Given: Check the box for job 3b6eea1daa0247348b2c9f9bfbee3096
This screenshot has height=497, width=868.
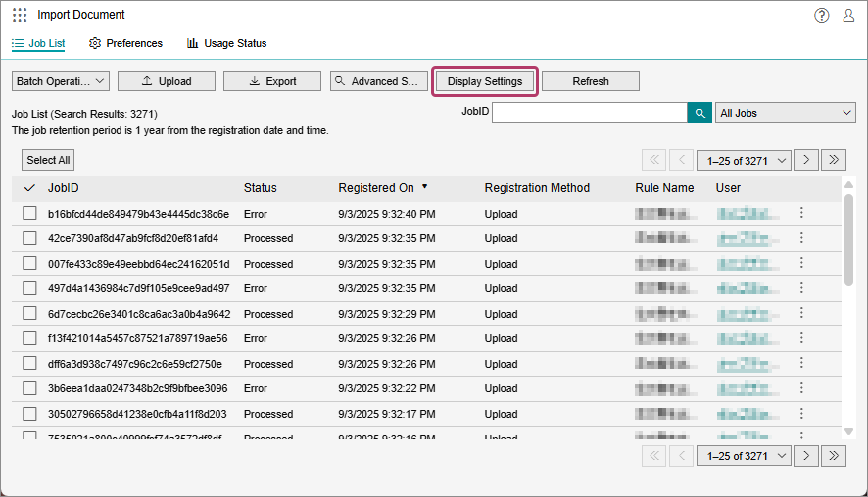Looking at the screenshot, I should (30, 388).
